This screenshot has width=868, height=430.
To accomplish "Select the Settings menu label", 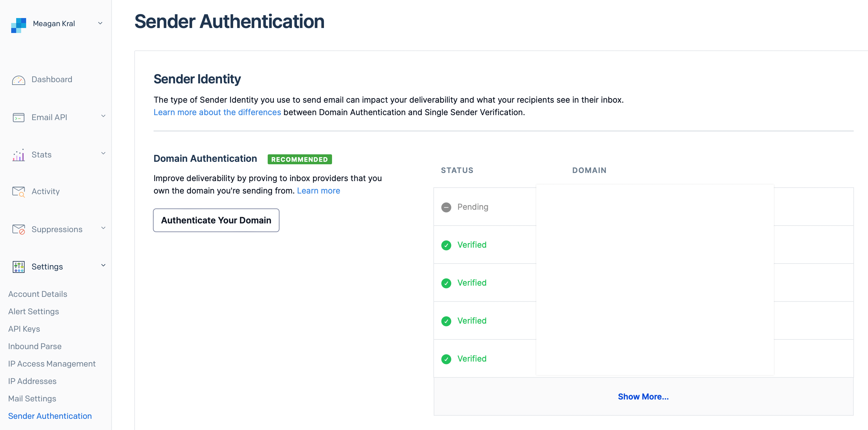I will click(x=47, y=266).
